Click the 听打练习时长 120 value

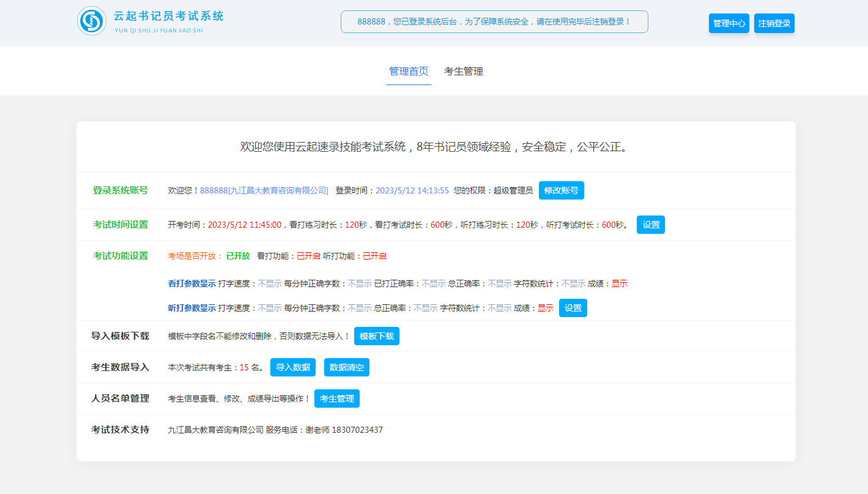point(523,225)
